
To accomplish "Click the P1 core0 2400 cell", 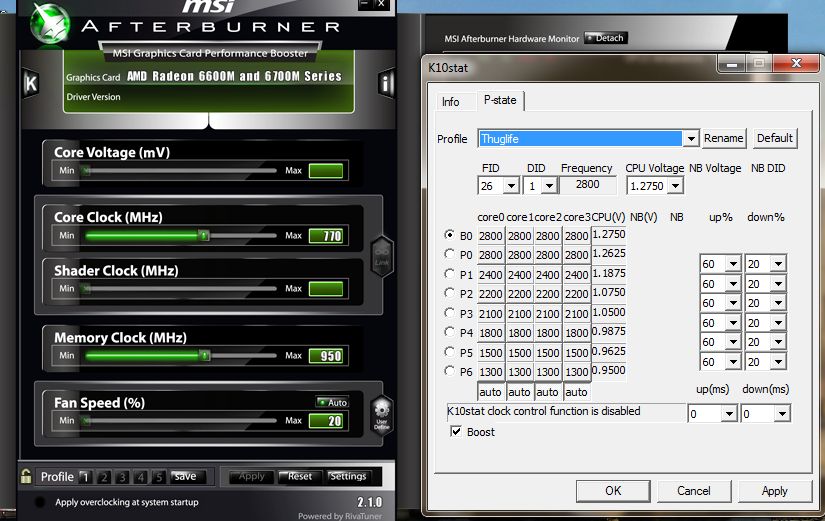I will 491,275.
